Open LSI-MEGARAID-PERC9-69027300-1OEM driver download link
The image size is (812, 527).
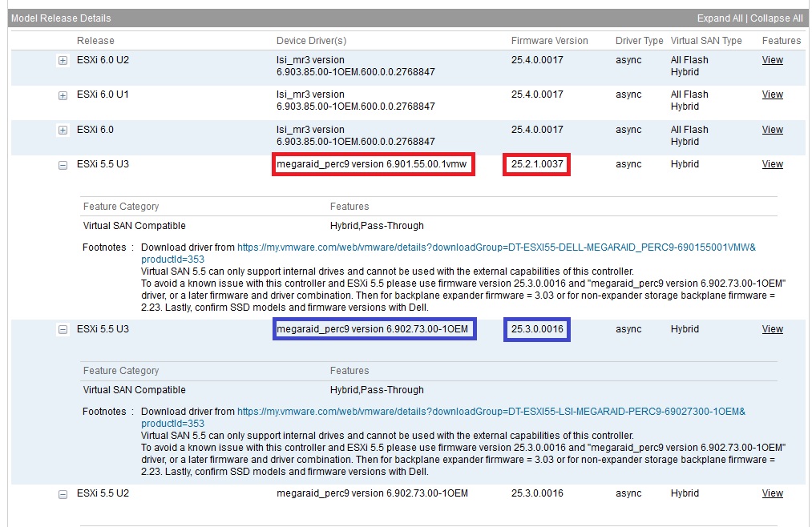pos(491,412)
